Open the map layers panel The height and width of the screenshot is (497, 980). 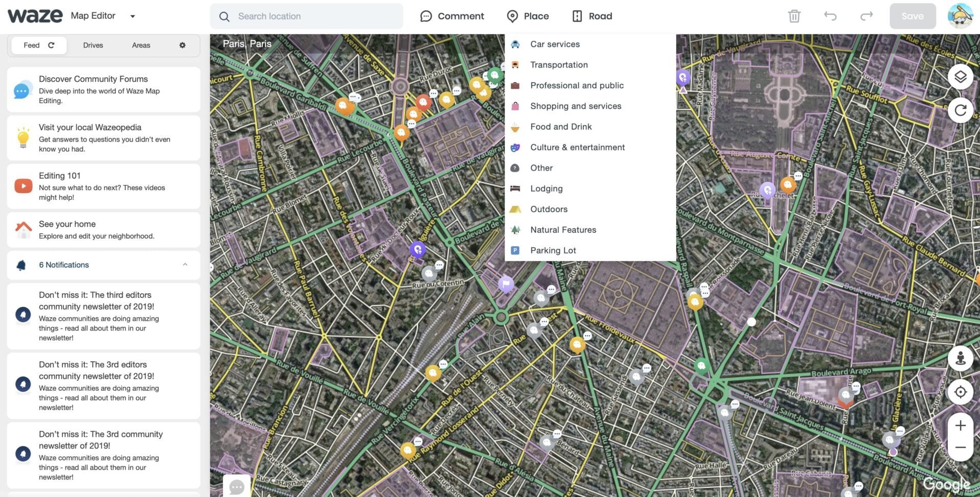(x=960, y=77)
